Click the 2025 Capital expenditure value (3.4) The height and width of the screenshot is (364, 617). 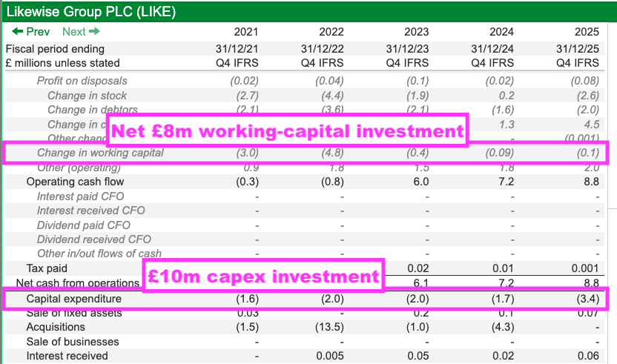point(588,299)
